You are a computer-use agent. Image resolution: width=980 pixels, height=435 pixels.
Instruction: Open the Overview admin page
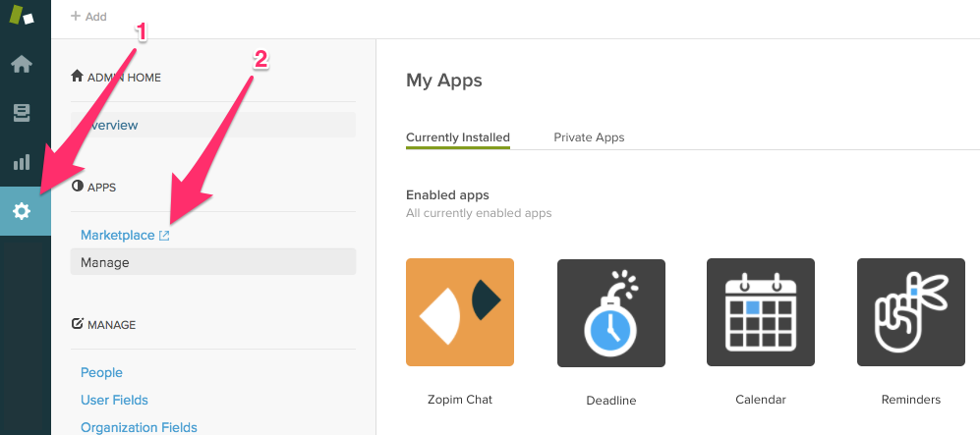213,125
